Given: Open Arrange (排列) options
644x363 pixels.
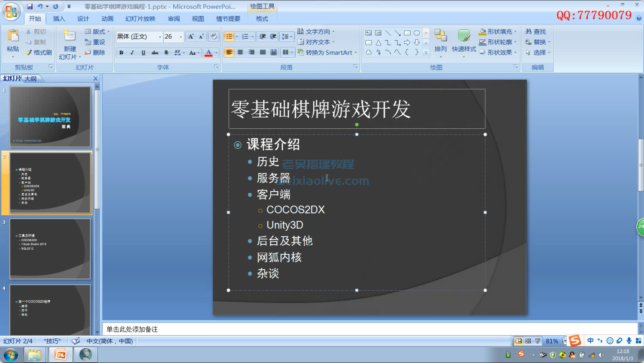Looking at the screenshot, I should [440, 43].
